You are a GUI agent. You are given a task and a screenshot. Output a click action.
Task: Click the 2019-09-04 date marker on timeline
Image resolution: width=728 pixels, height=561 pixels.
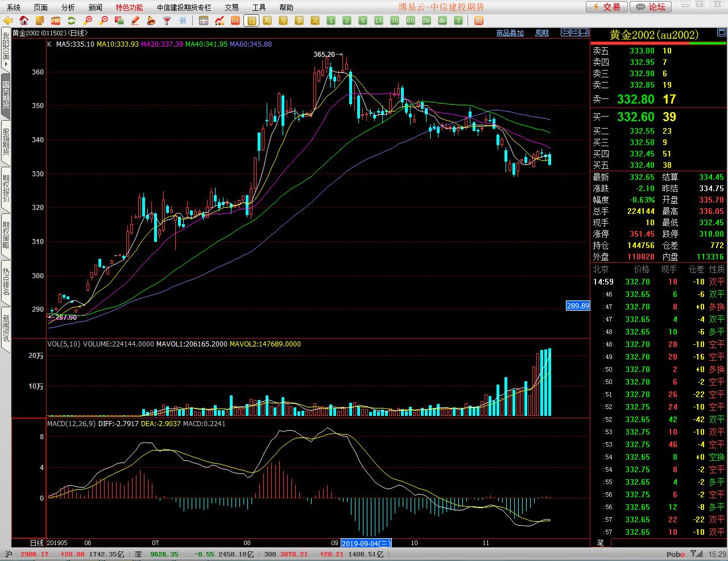(367, 543)
